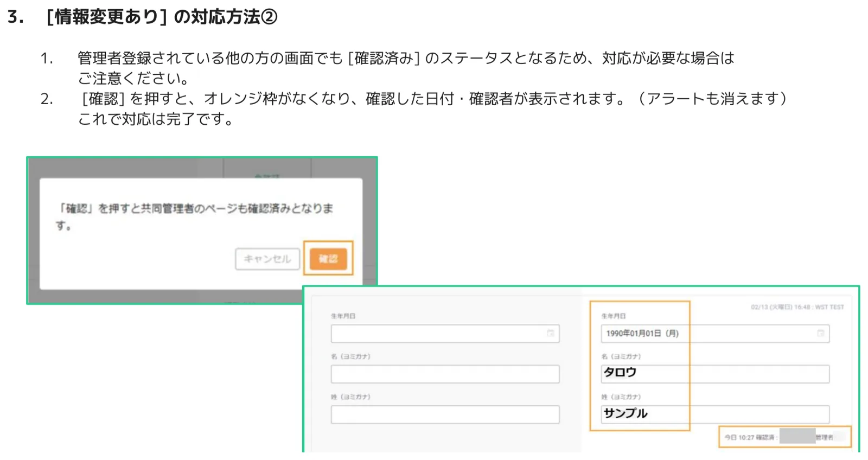Image resolution: width=868 pixels, height=460 pixels.
Task: Open calendar icon in empty 生年月日 field
Action: [x=550, y=333]
